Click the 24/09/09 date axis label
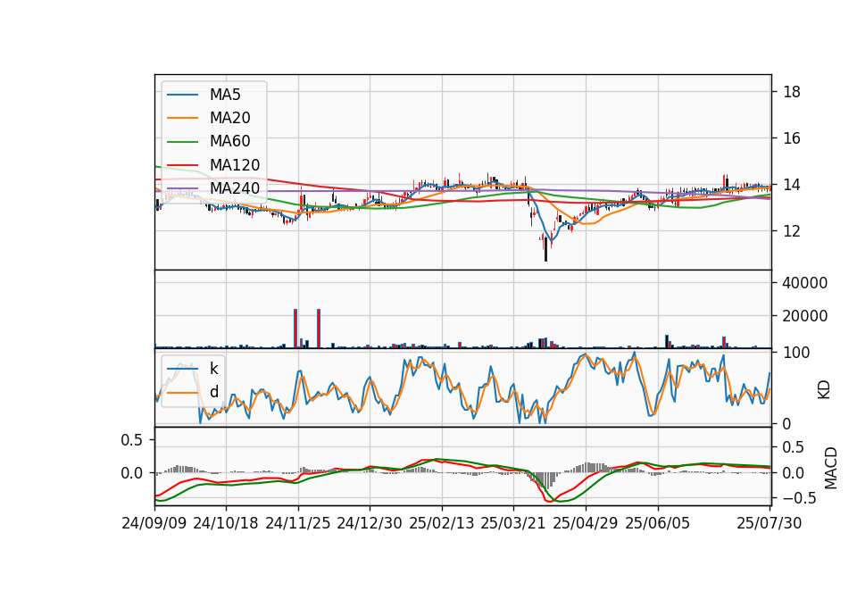Screen dimensions: 857x616 pyautogui.click(x=154, y=523)
